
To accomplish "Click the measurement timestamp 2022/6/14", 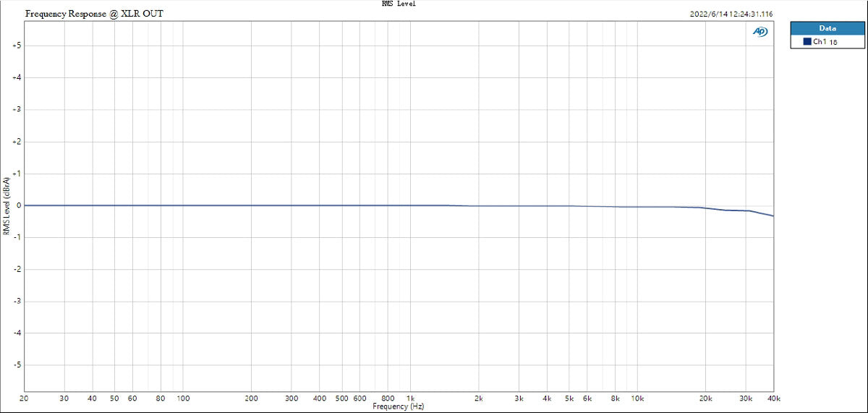I will pyautogui.click(x=733, y=14).
